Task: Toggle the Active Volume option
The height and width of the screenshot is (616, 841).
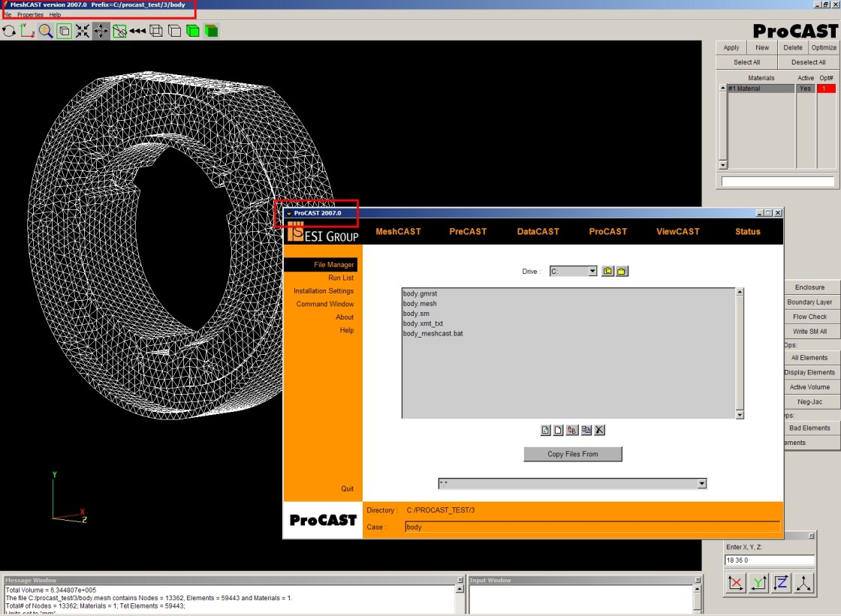Action: pos(810,387)
